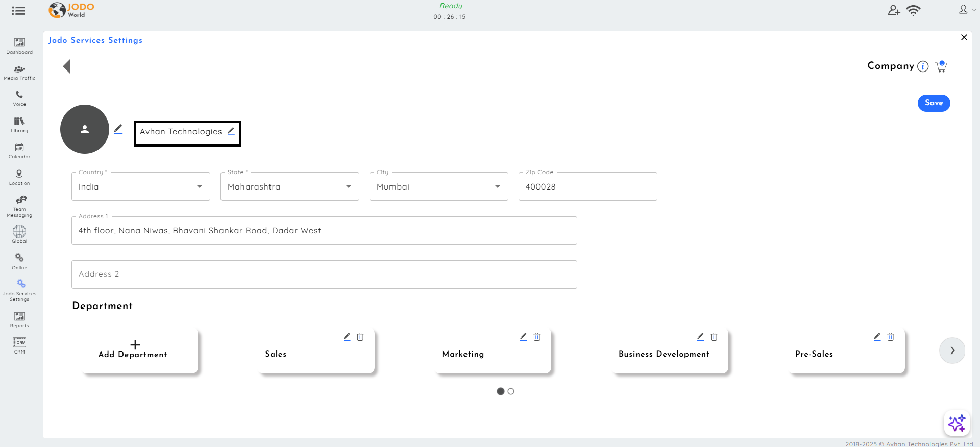Go to Voice section

tap(19, 99)
